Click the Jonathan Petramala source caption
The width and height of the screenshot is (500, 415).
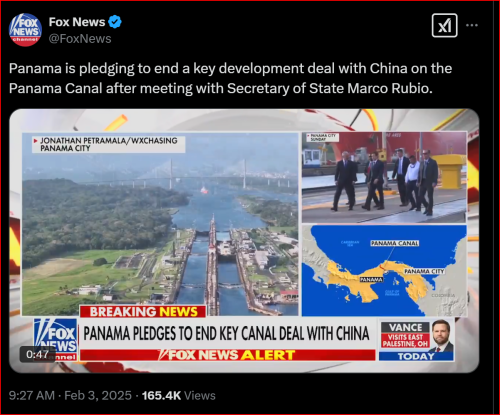(x=109, y=144)
